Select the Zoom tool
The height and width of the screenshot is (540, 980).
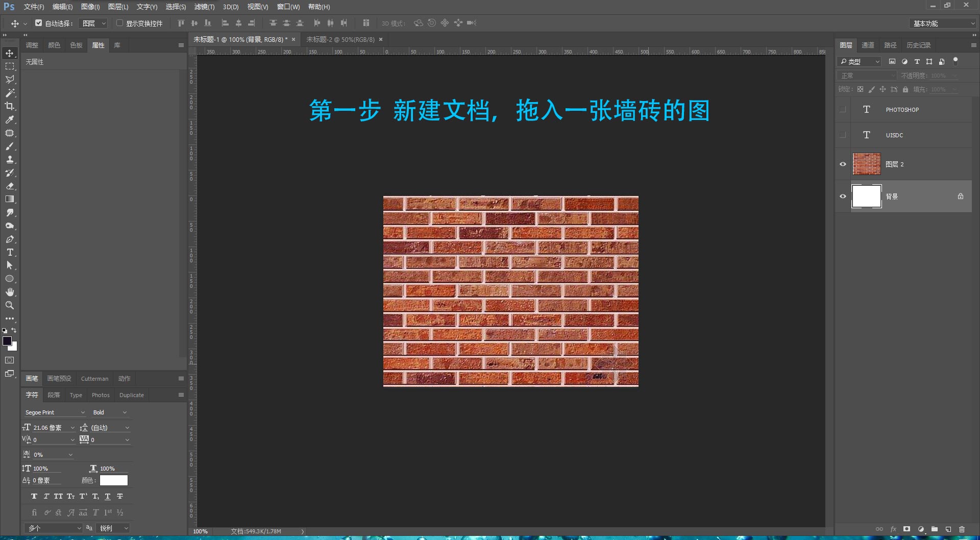(x=10, y=305)
